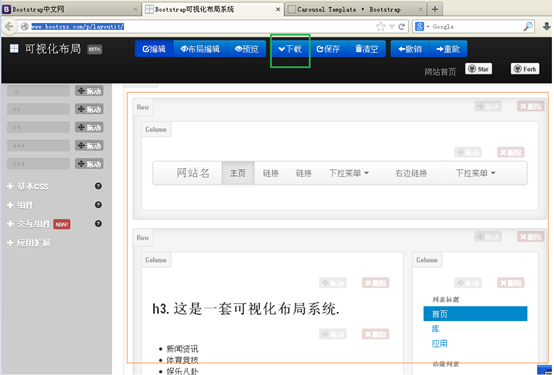
Task: Select 首页 in the nav list
Action: coord(475,314)
